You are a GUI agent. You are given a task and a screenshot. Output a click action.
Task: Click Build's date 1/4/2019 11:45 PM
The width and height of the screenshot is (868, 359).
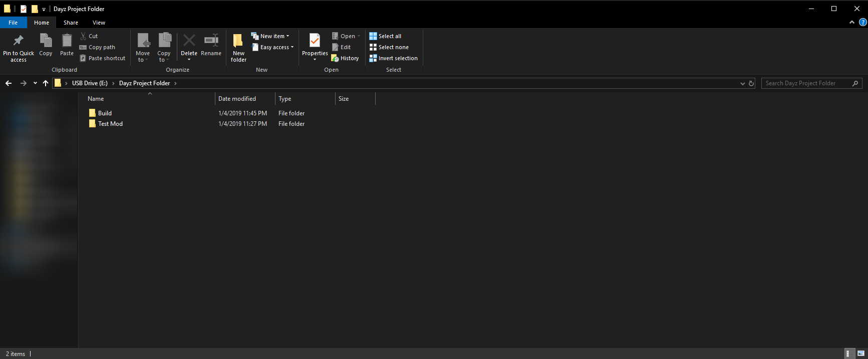tap(242, 113)
